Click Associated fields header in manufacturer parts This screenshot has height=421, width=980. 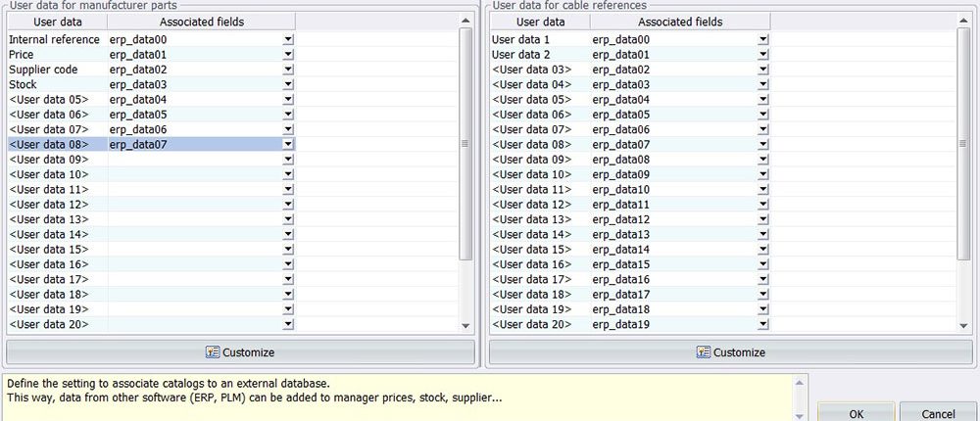pos(201,22)
